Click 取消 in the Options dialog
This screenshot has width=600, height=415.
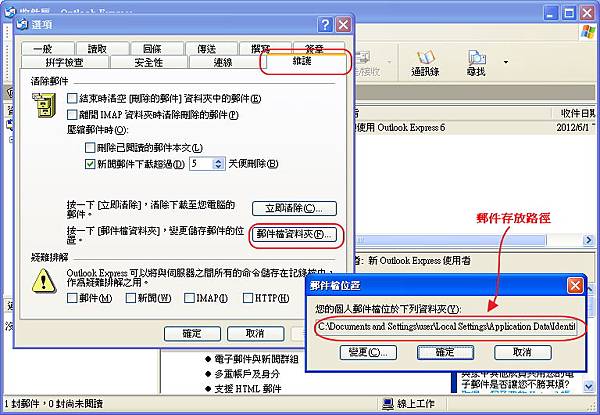(255, 334)
